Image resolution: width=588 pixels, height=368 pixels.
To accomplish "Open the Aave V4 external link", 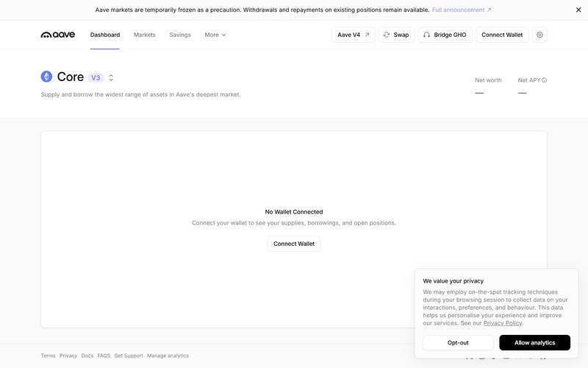I will click(x=354, y=35).
